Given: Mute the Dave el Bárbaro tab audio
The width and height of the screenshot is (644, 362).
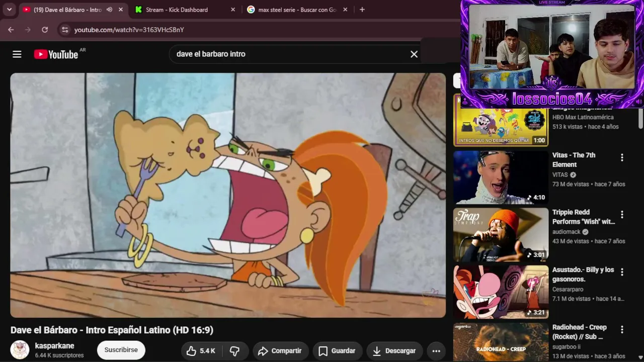Looking at the screenshot, I should pos(109,10).
